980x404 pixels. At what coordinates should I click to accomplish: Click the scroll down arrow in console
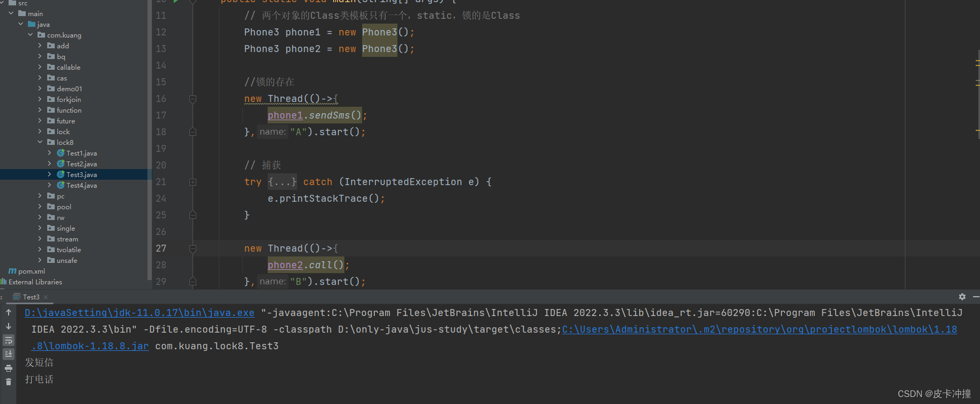point(9,326)
